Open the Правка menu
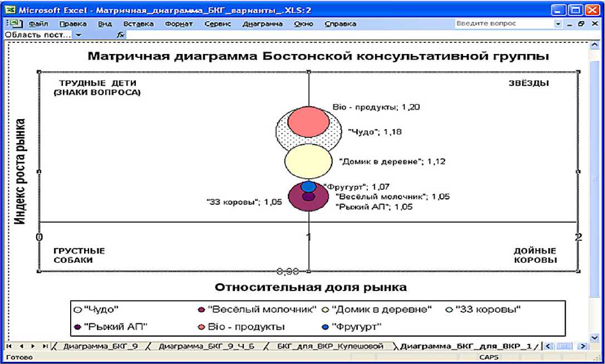This screenshot has height=364, width=605. (73, 24)
